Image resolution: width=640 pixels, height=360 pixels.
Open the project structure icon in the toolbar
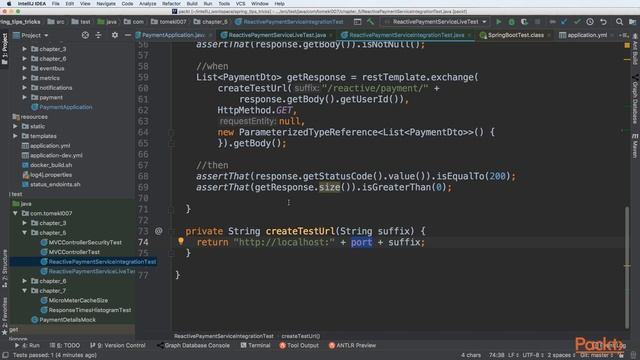pos(632,22)
